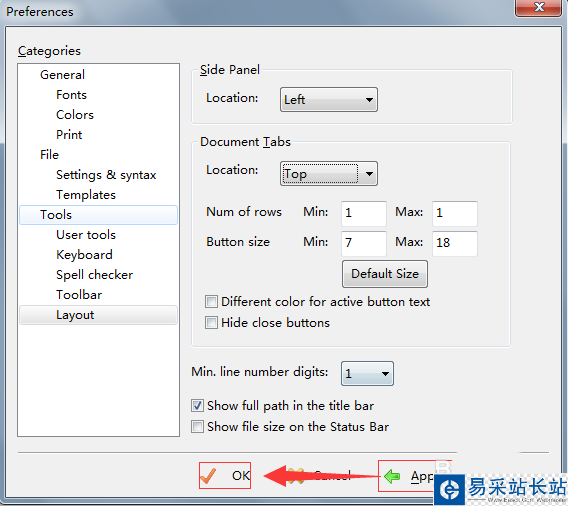Check Hide close buttons option
The height and width of the screenshot is (506, 568).
211,322
